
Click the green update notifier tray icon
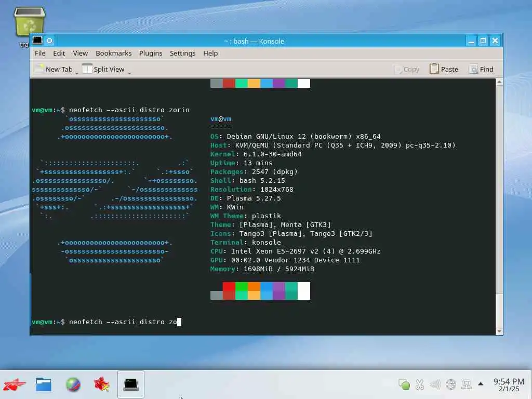click(404, 384)
